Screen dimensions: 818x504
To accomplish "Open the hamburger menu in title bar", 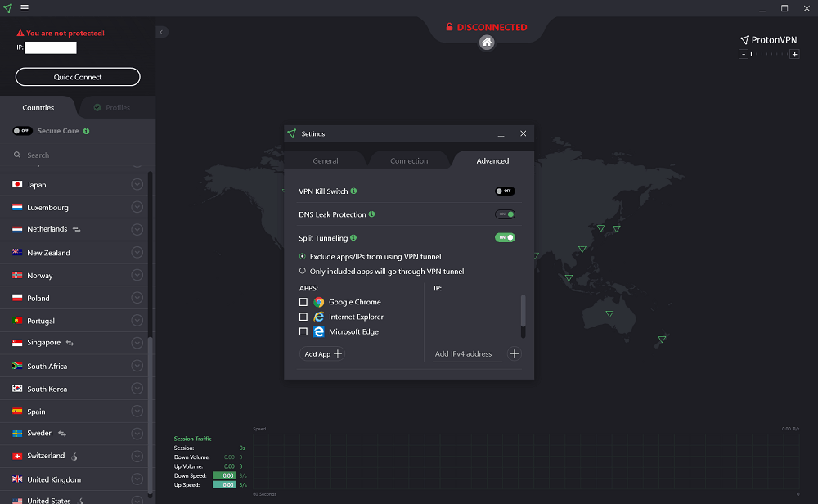I will [x=25, y=8].
